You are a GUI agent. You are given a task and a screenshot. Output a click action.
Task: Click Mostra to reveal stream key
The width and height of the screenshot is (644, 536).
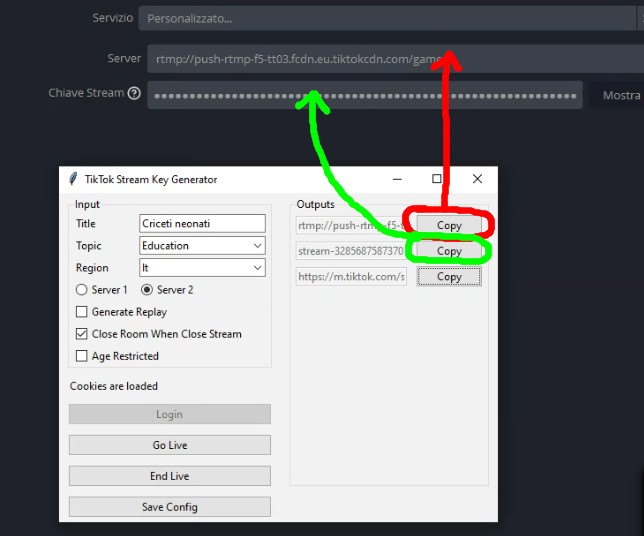[x=621, y=95]
